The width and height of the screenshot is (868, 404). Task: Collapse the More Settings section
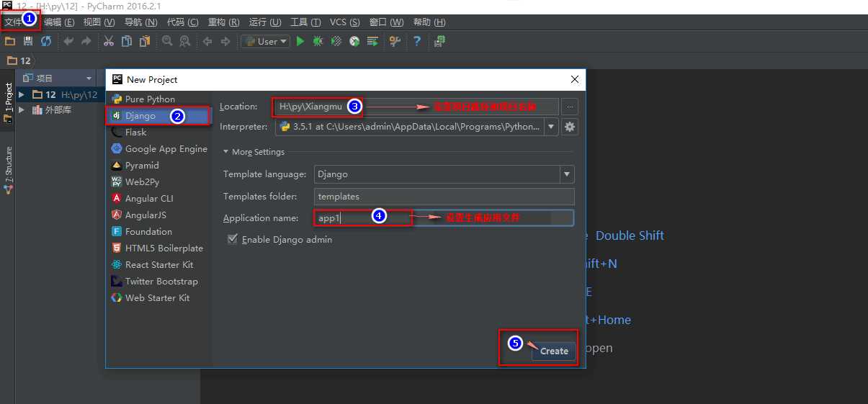pyautogui.click(x=254, y=152)
